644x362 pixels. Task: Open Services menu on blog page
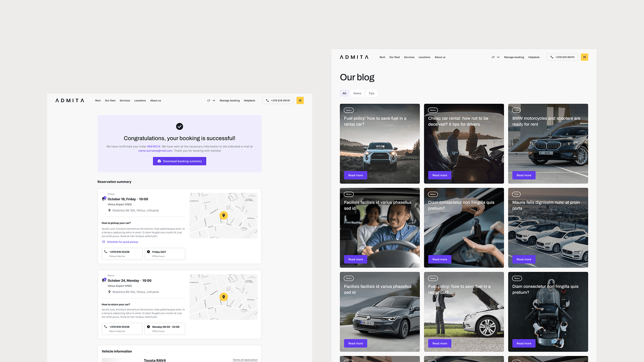tap(409, 57)
